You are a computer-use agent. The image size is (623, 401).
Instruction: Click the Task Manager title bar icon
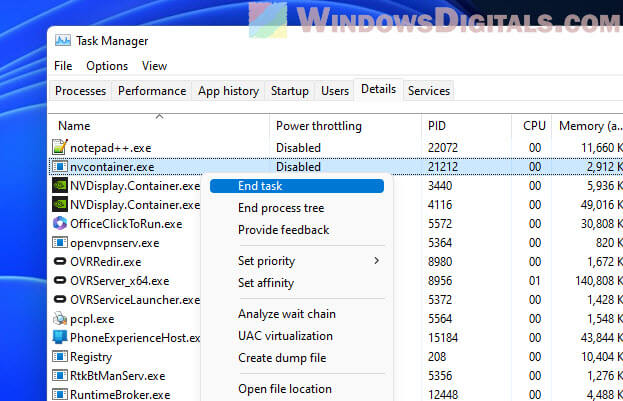point(62,41)
